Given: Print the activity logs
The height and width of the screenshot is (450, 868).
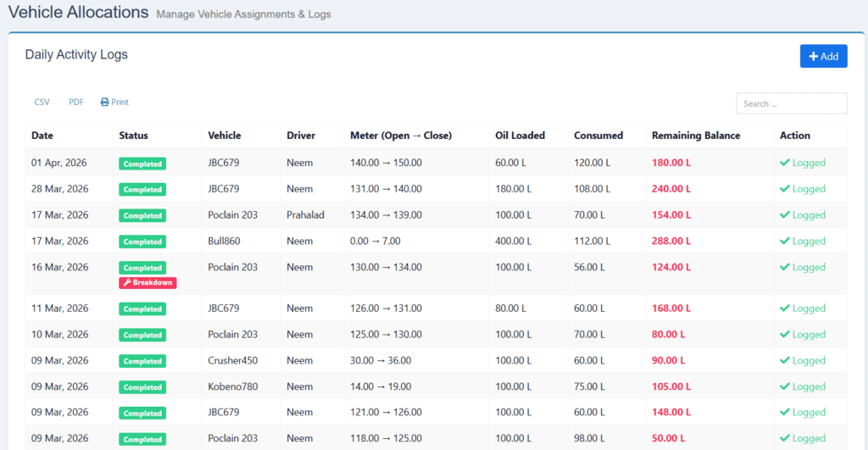Looking at the screenshot, I should (114, 103).
